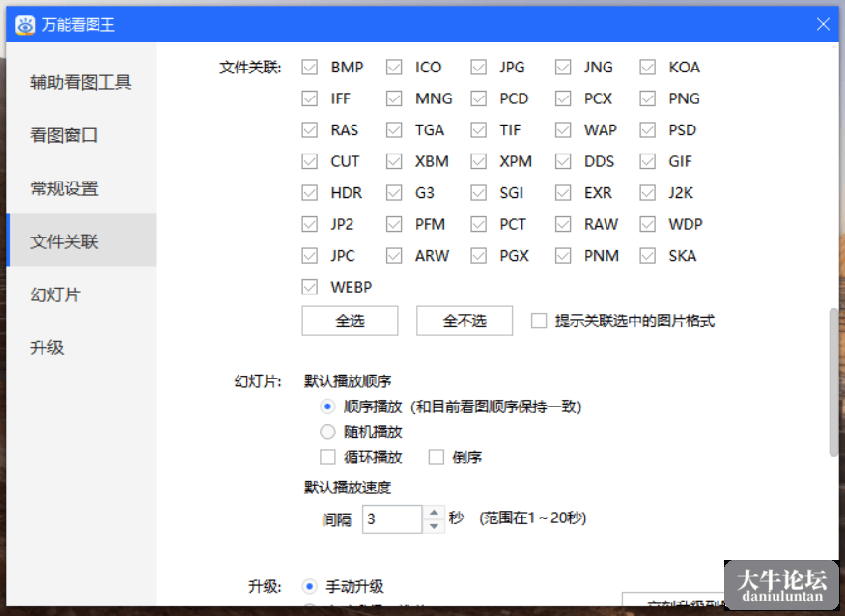845x616 pixels.
Task: Toggle the J2K format checkbox
Action: click(x=648, y=192)
